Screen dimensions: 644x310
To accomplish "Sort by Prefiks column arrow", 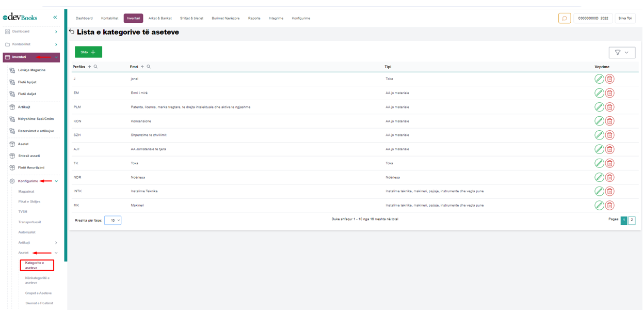I will click(x=89, y=67).
